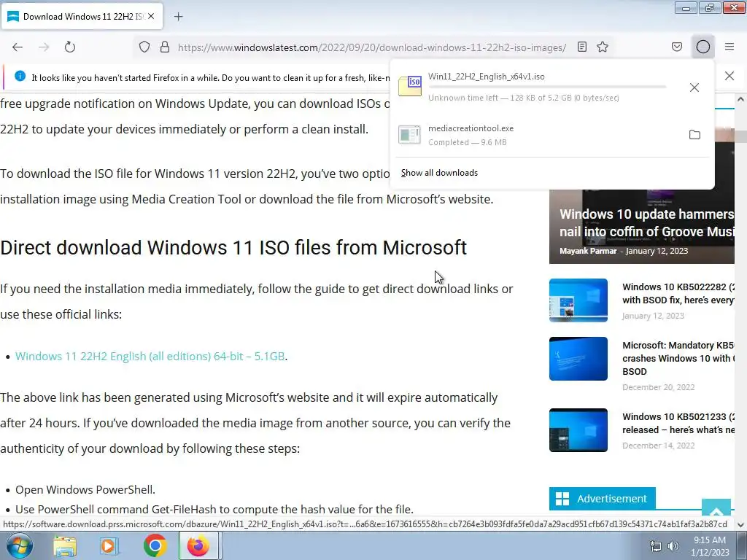Switch to Firefox in the taskbar

(198, 545)
